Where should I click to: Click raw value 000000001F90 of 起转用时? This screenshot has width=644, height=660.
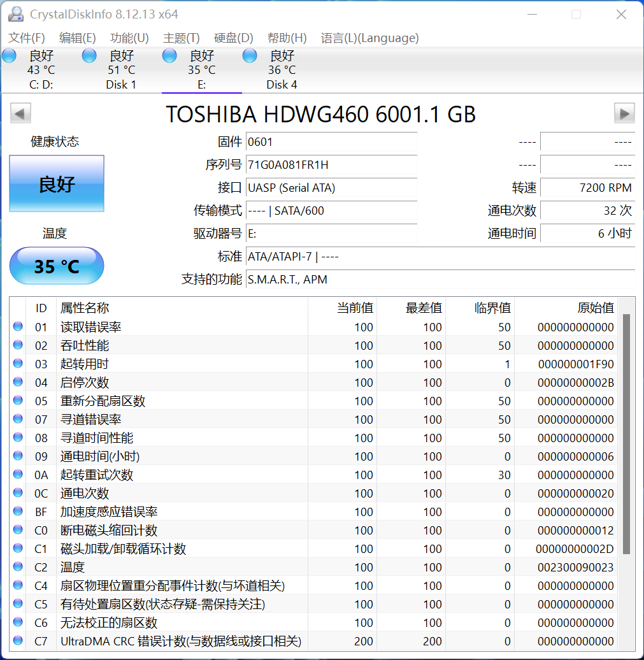coord(576,364)
